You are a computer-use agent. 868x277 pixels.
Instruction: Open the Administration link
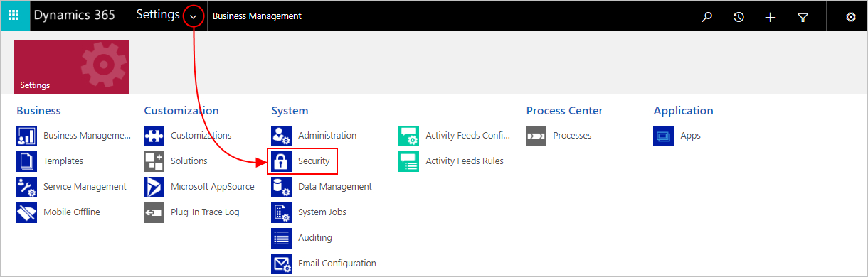pyautogui.click(x=327, y=136)
